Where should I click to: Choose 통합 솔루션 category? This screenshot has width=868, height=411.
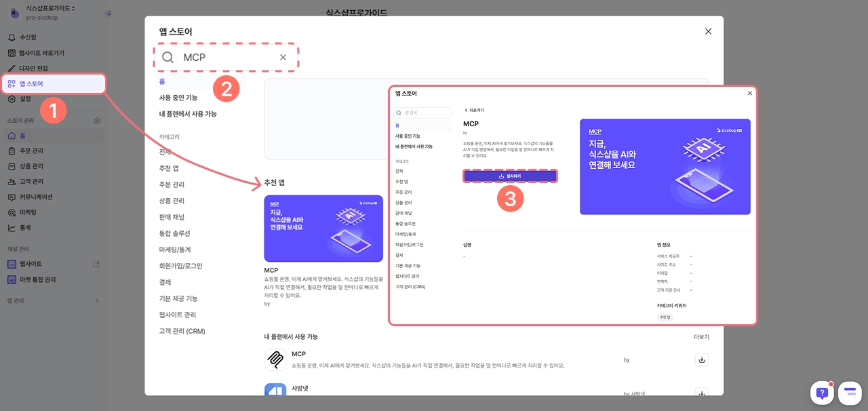(x=174, y=233)
